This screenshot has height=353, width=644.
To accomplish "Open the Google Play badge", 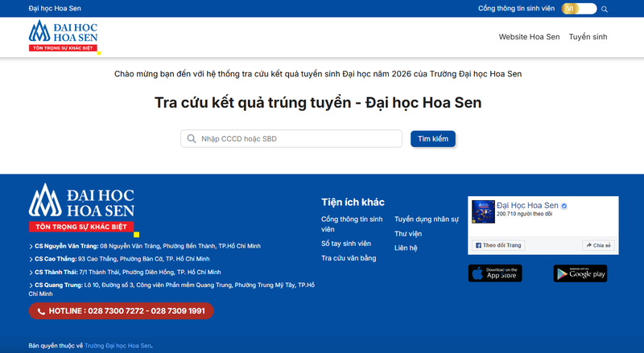I will point(580,273).
